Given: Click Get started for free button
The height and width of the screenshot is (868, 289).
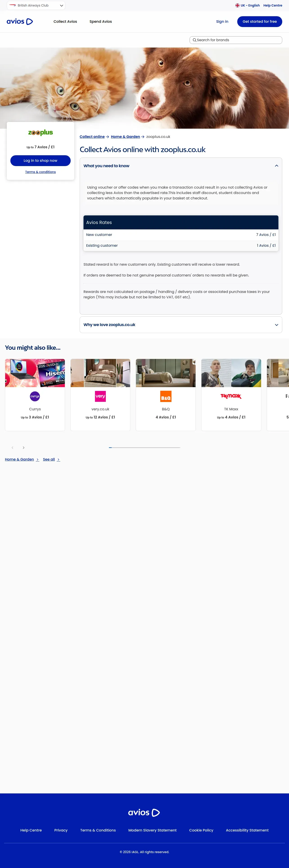Looking at the screenshot, I should (x=260, y=22).
